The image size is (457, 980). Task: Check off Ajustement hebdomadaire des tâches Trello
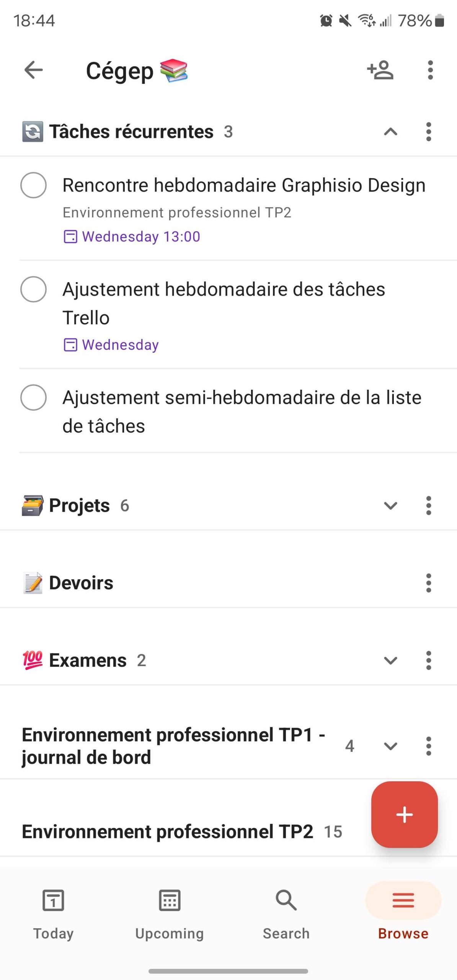34,289
